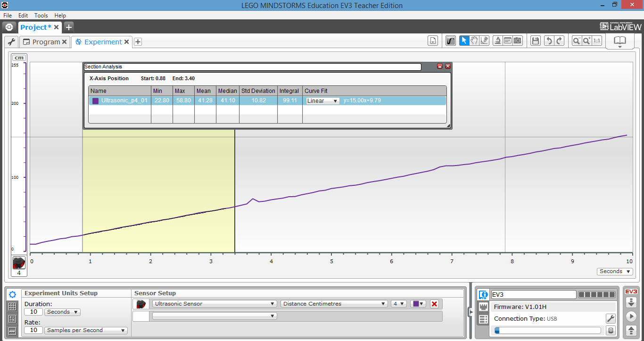Screen dimensions: 644x341
Task: Open the purple plot colour picker
Action: pyautogui.click(x=418, y=304)
